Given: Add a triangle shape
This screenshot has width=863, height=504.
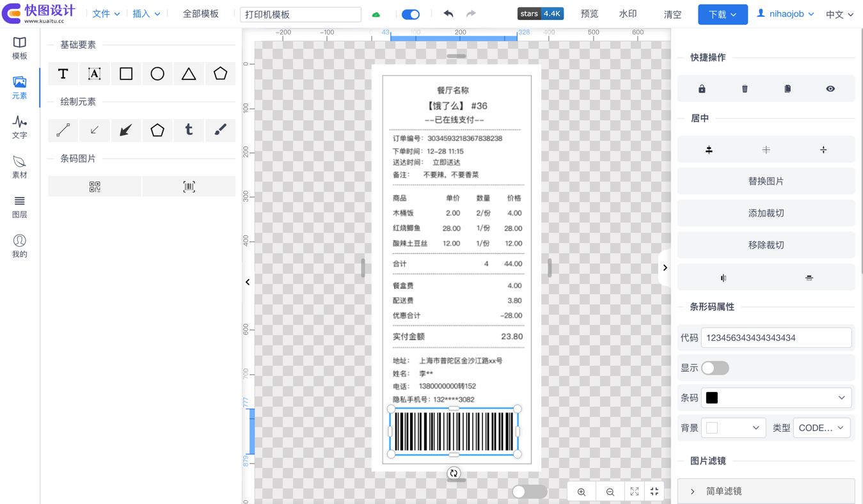Looking at the screenshot, I should [x=189, y=74].
